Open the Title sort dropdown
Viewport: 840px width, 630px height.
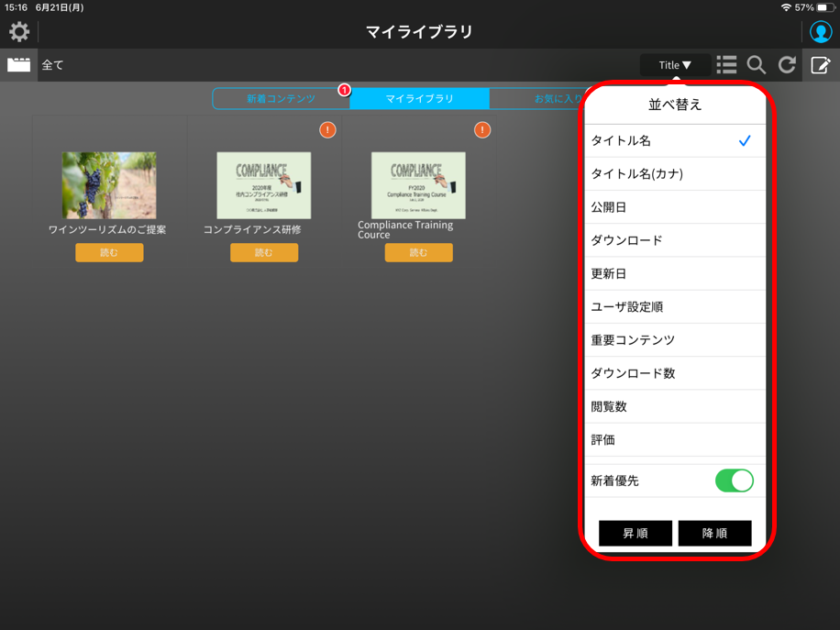click(675, 65)
